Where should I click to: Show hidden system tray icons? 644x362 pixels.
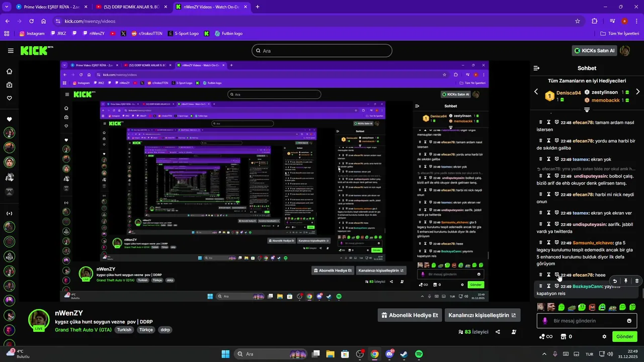(x=544, y=354)
